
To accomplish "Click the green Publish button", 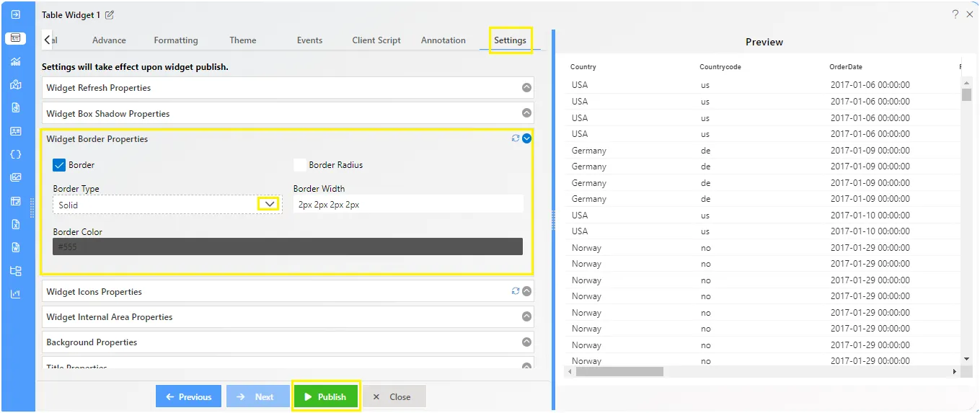I will (x=325, y=396).
